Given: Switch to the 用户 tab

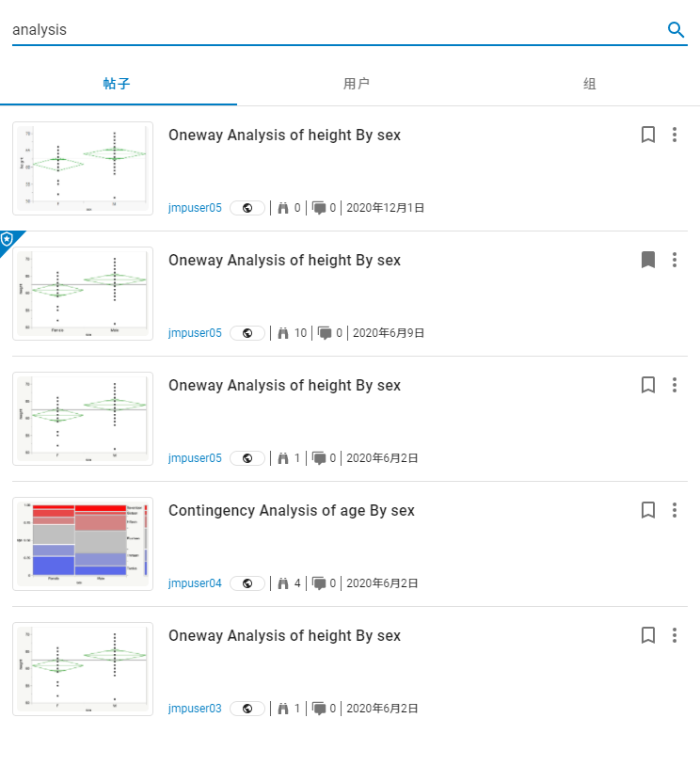Looking at the screenshot, I should [357, 84].
